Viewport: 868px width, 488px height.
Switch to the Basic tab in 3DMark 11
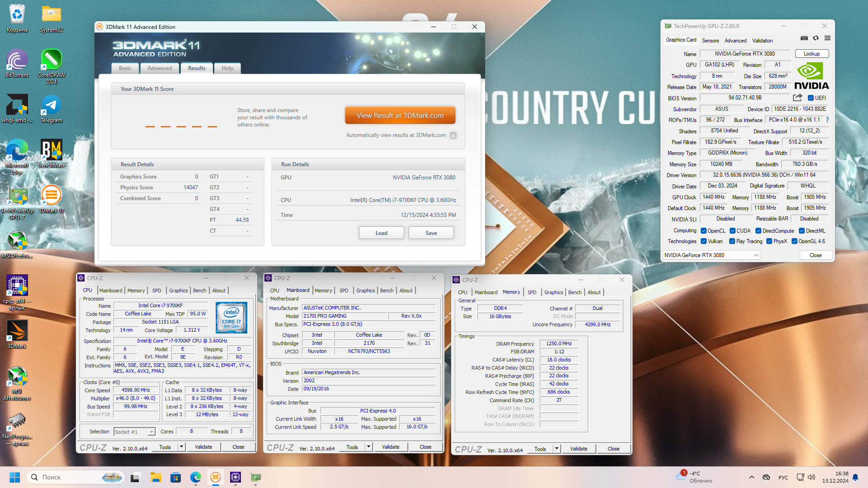[x=125, y=68]
